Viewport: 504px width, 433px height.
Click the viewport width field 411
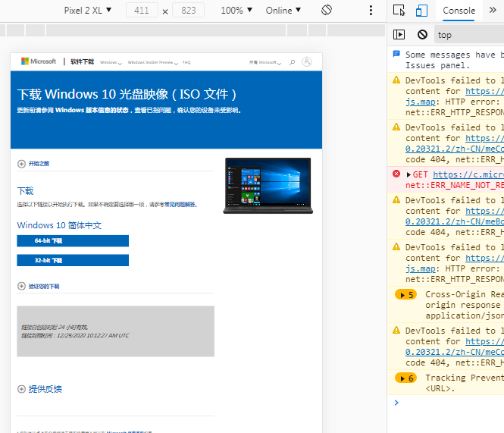point(141,11)
